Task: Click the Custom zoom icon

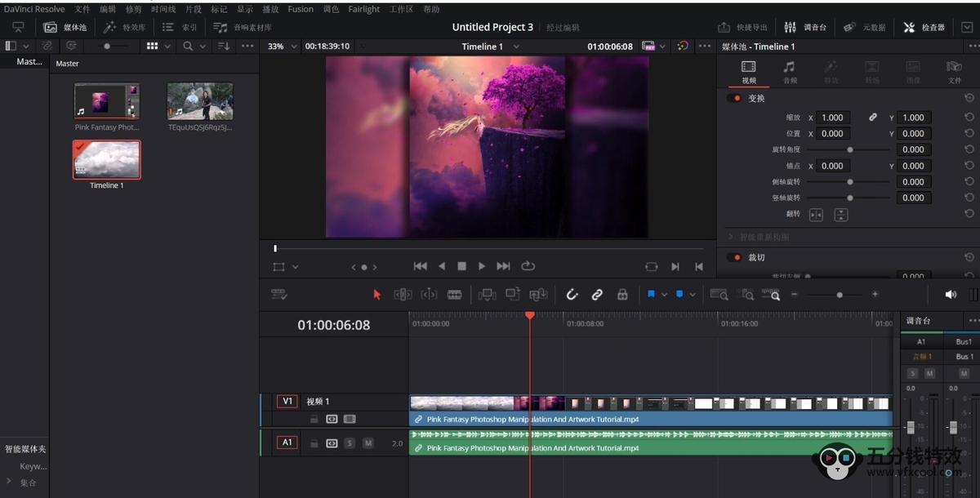Action: 771,295
